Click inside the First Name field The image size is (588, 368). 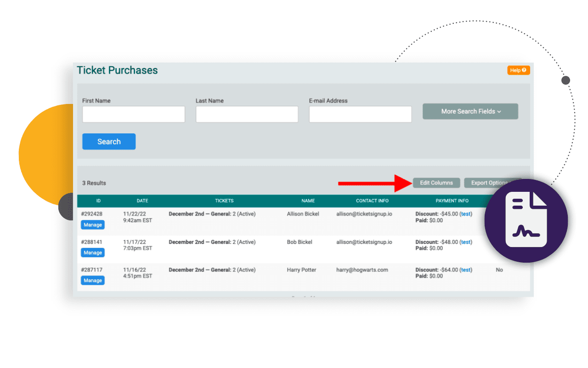[133, 114]
